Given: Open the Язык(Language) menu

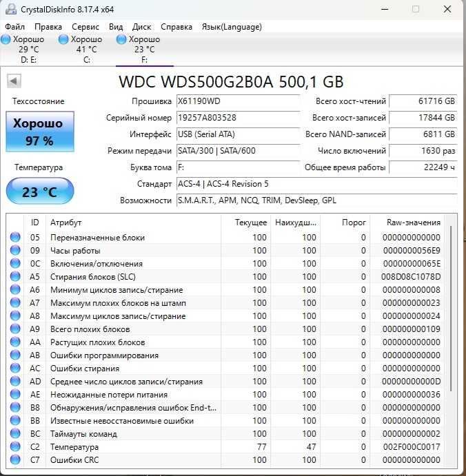Looking at the screenshot, I should tap(232, 27).
